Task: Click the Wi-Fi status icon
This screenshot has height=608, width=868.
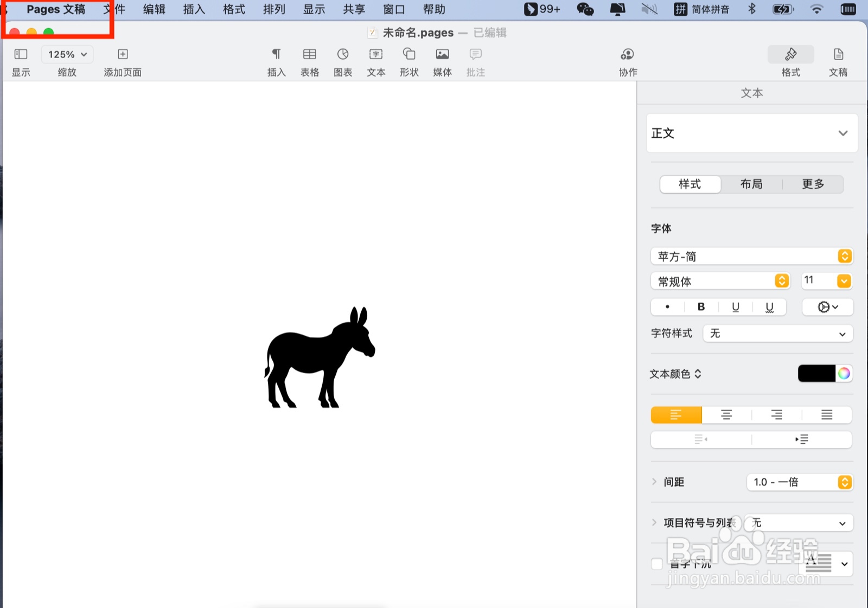Action: (816, 9)
